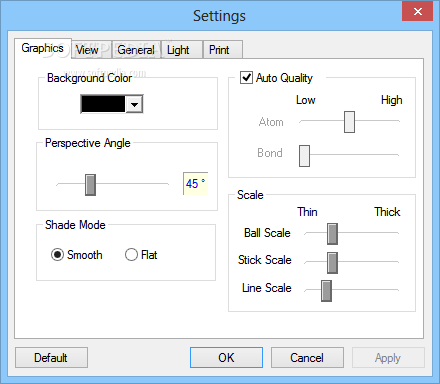
Task: Reset settings with the Default button
Action: tap(51, 358)
